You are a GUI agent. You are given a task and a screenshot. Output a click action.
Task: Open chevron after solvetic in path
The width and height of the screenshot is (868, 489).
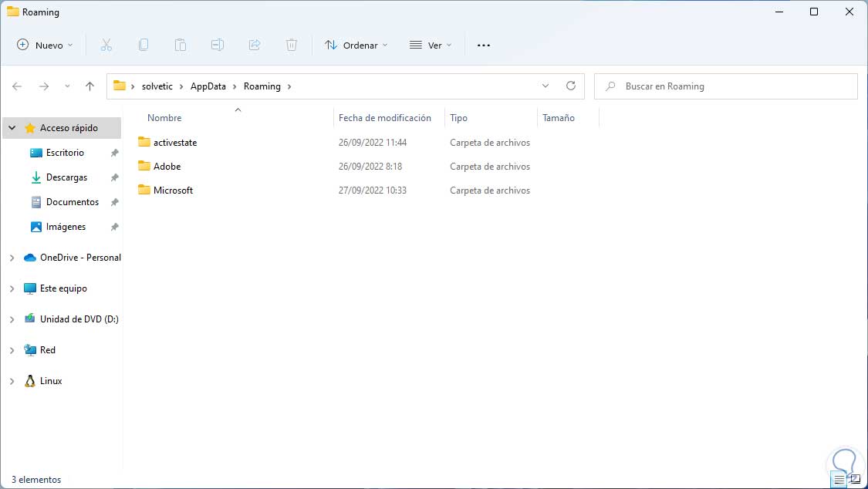(181, 86)
